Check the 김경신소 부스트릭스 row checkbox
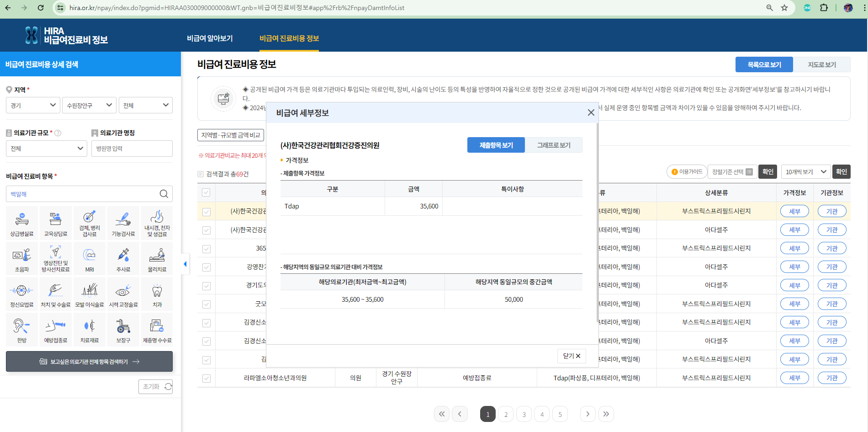Screen dimensions: 868x432 206,323
